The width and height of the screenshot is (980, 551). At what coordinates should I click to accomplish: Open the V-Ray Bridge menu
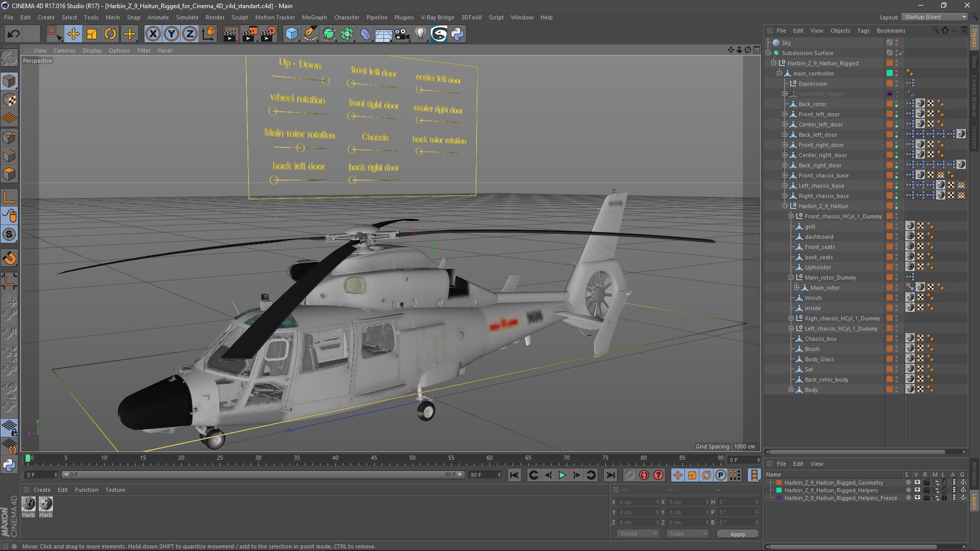pos(437,17)
